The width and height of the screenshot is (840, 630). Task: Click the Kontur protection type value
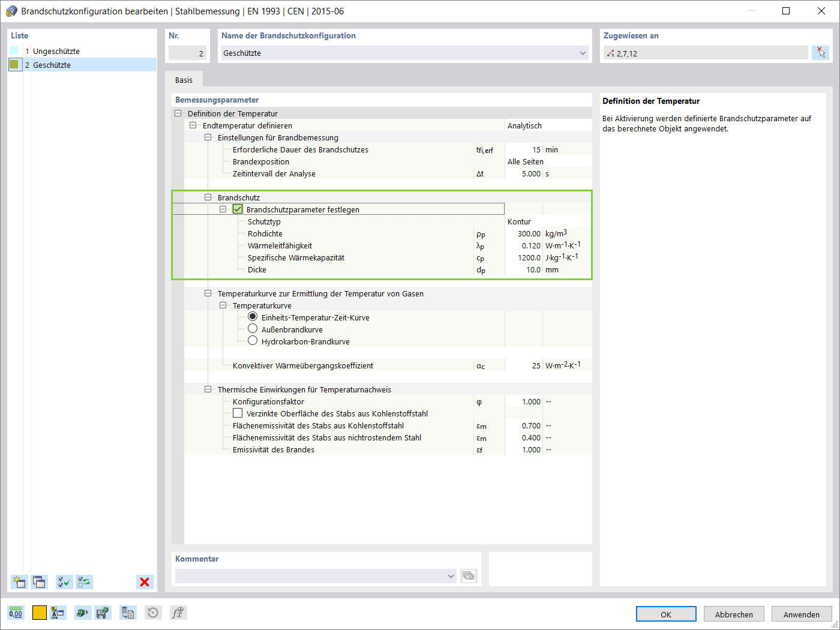point(549,221)
